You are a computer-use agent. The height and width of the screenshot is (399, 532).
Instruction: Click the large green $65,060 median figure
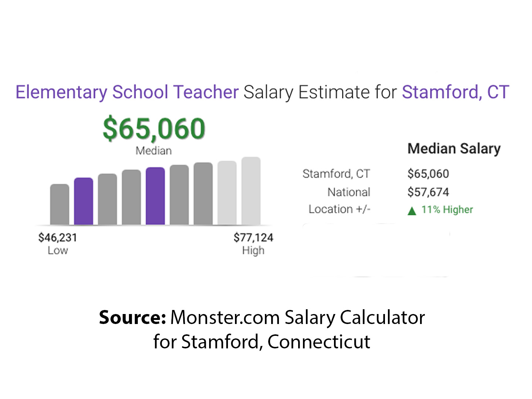154,129
